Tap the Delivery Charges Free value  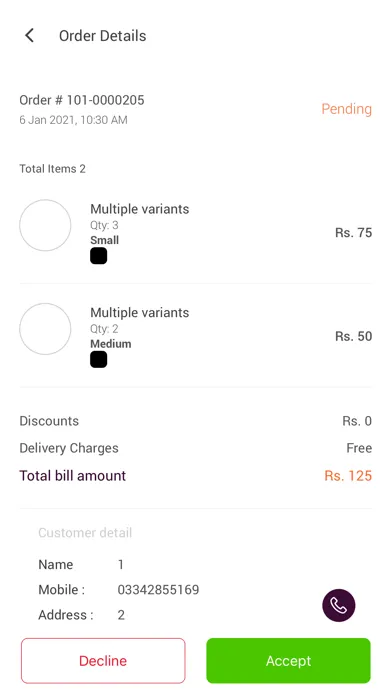(359, 448)
